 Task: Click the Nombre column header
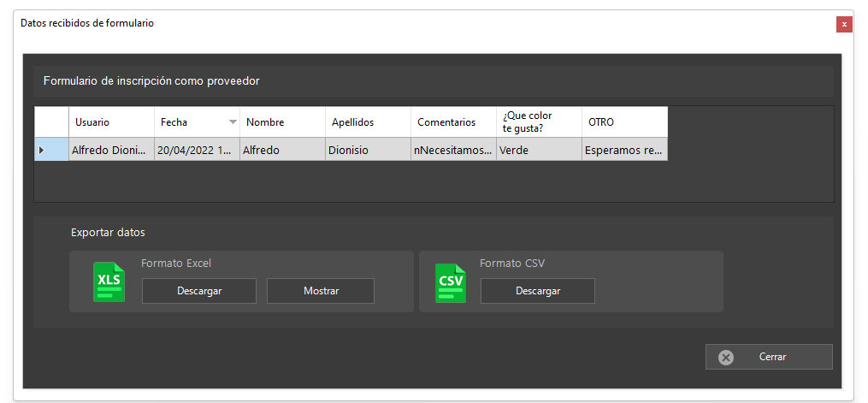pos(283,122)
